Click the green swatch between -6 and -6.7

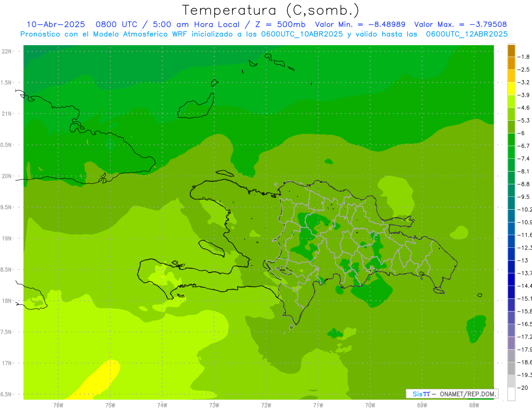click(x=511, y=140)
